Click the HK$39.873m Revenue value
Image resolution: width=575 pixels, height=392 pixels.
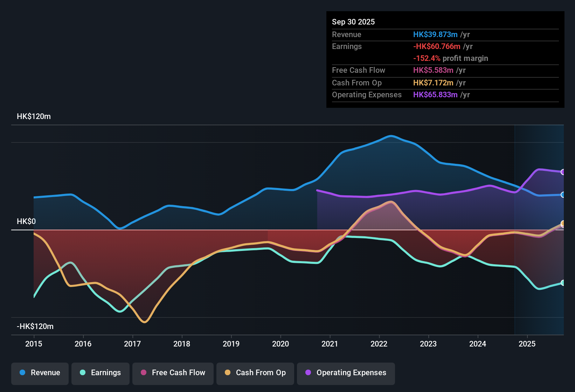435,35
